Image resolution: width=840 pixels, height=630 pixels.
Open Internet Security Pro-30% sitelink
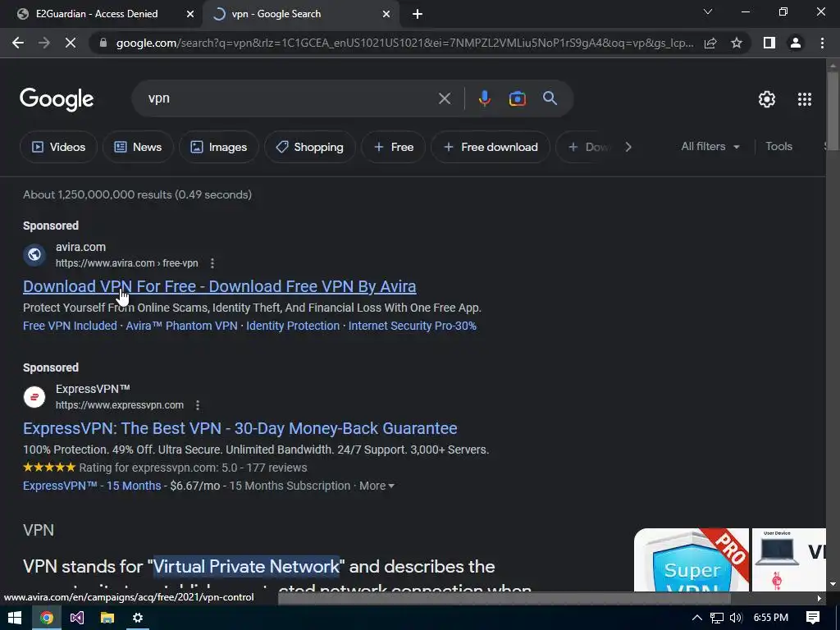(x=413, y=326)
